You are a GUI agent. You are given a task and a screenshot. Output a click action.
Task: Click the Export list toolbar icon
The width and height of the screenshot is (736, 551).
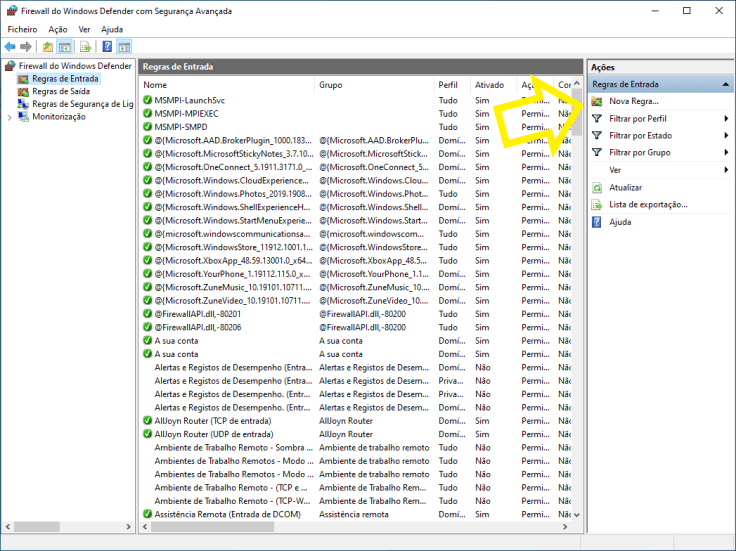tap(85, 47)
